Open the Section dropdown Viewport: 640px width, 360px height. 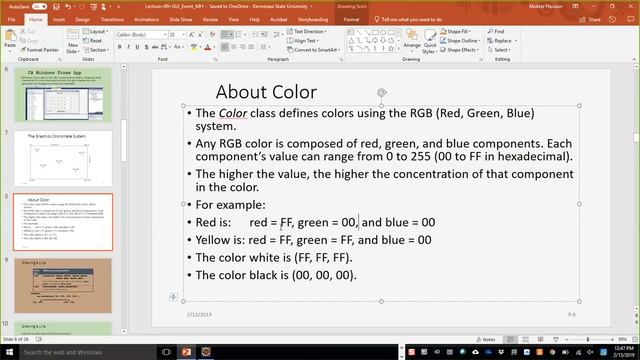96,50
